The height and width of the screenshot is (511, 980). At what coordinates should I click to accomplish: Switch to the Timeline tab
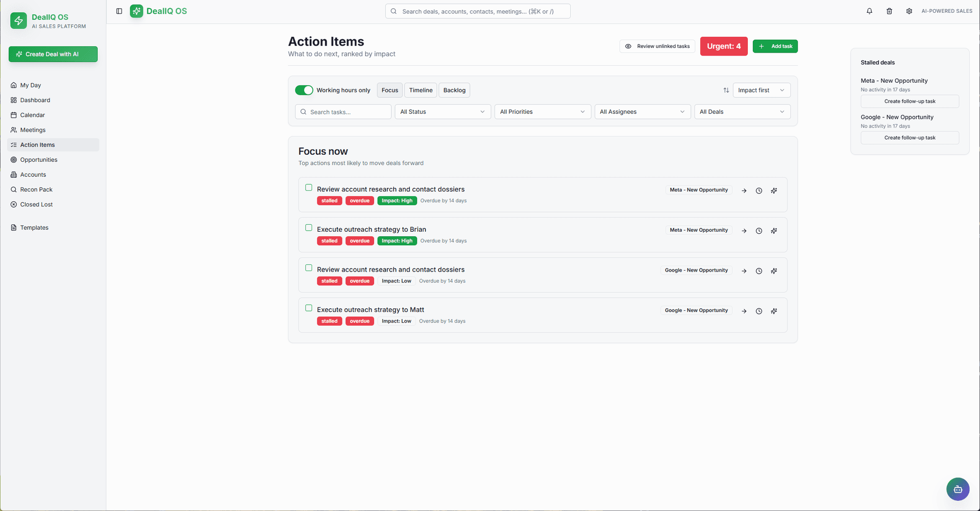pyautogui.click(x=421, y=90)
